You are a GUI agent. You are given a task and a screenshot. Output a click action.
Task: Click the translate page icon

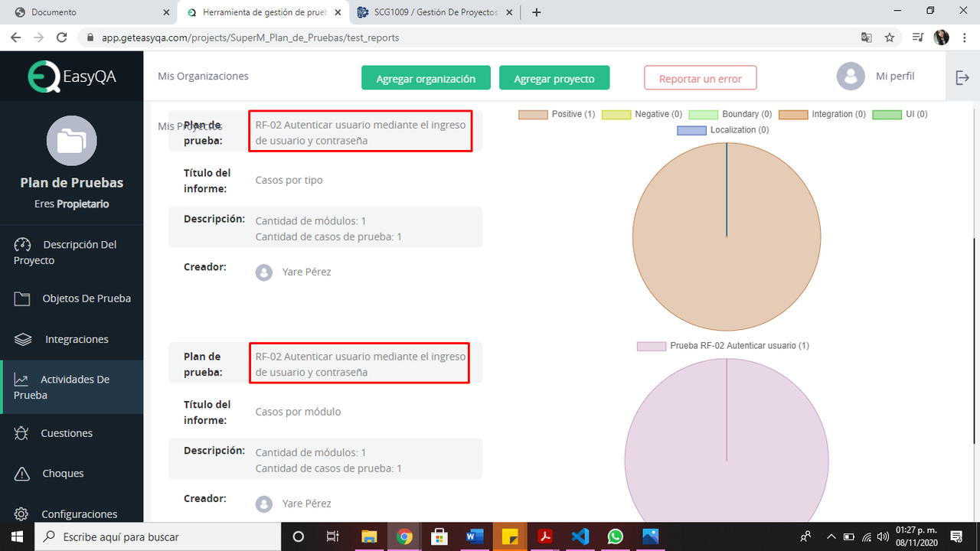pos(867,37)
